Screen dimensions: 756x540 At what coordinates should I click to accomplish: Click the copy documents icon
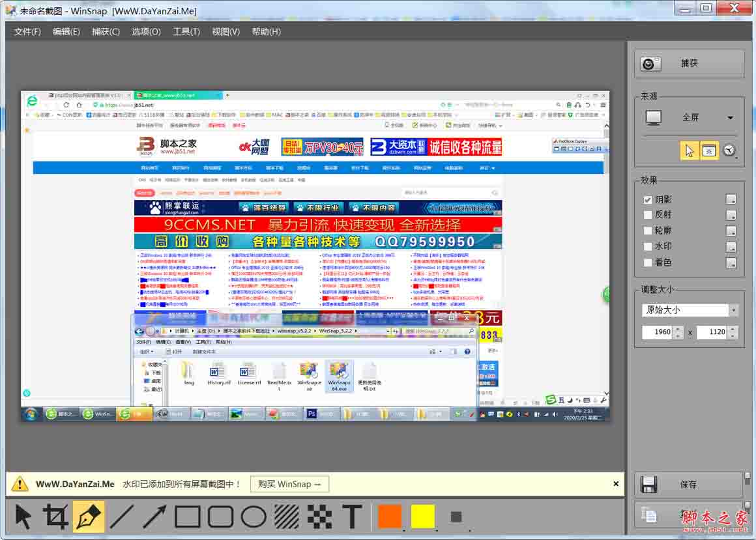[649, 516]
